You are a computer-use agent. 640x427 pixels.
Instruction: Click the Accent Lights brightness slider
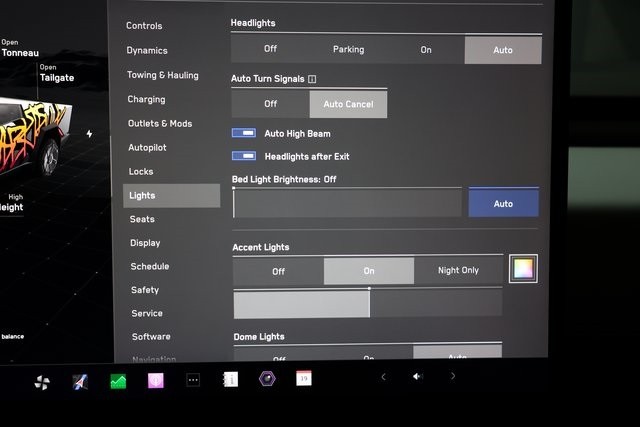(x=368, y=303)
